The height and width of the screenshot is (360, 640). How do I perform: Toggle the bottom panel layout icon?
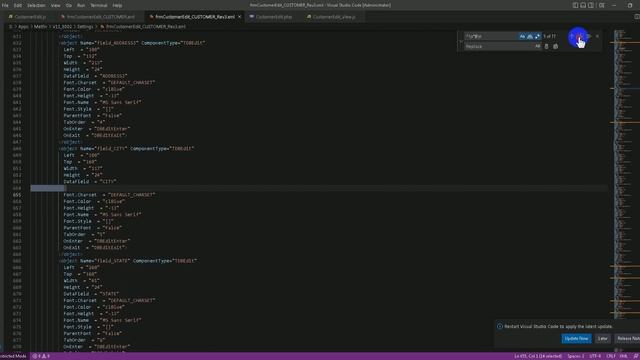coord(583,5)
